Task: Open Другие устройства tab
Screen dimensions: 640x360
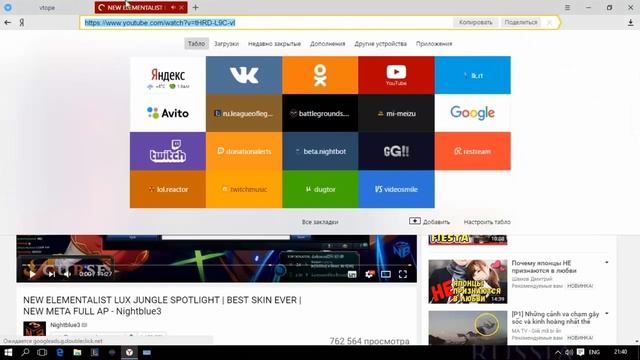Action: (380, 44)
